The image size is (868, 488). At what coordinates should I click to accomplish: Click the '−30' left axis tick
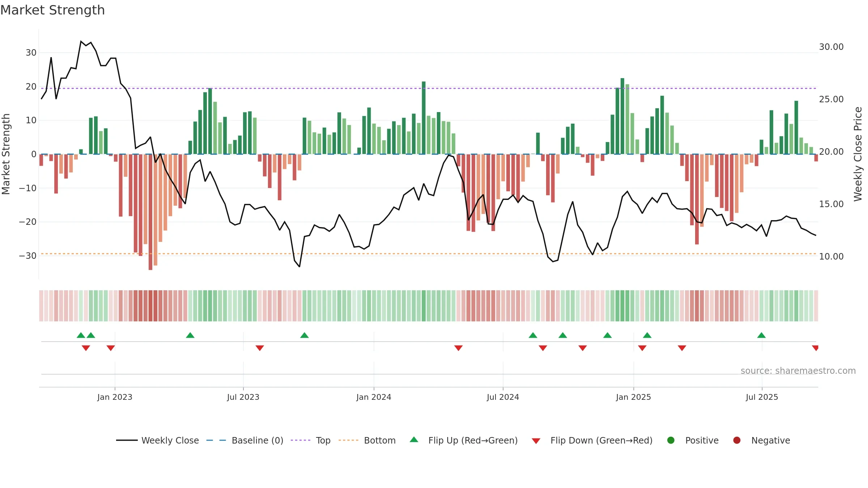coord(27,256)
